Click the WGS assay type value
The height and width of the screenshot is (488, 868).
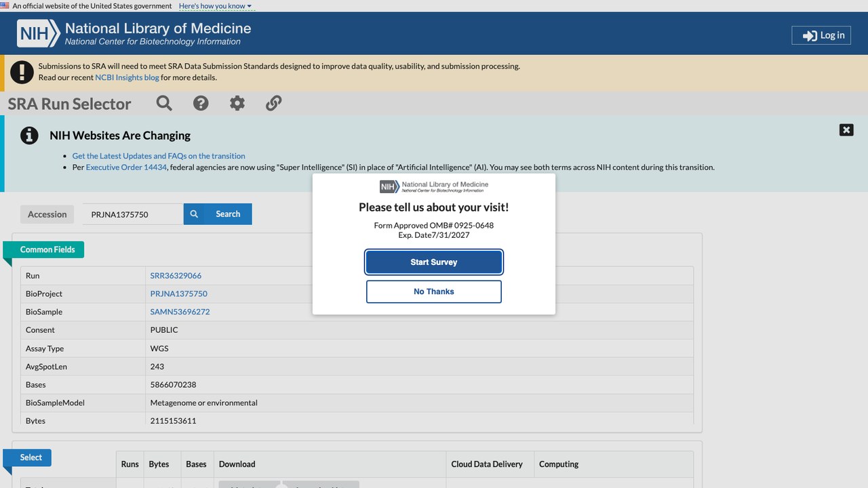pos(159,348)
